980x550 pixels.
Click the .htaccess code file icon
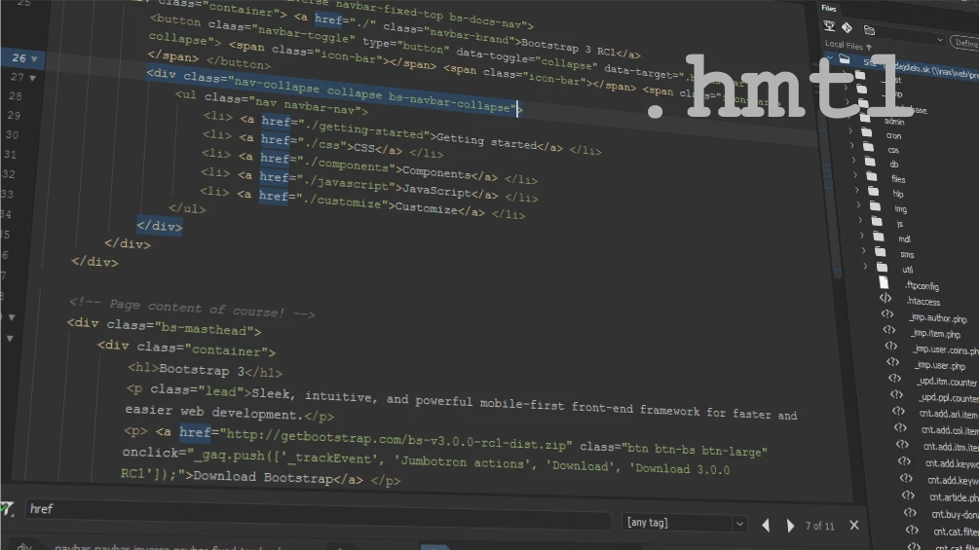(x=886, y=299)
